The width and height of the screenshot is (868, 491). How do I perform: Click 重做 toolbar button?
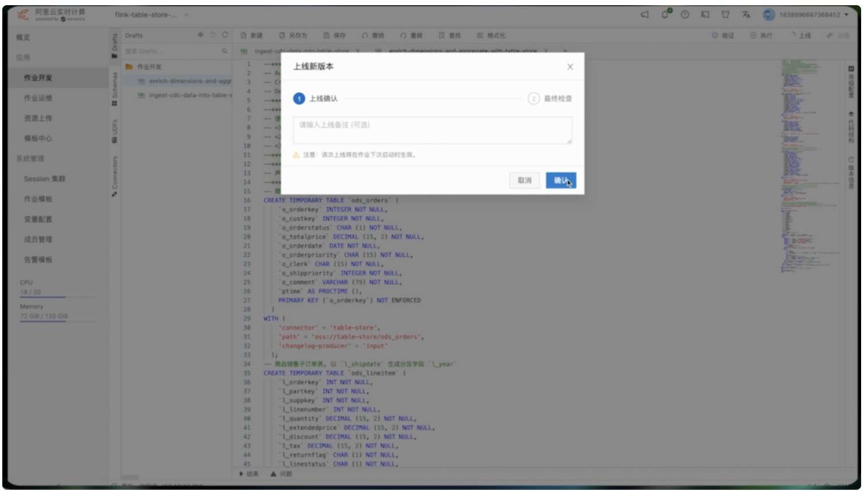(x=411, y=36)
